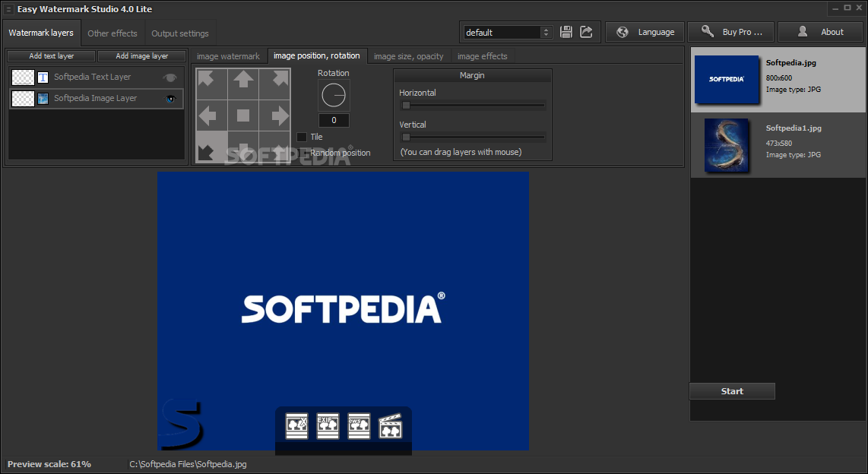Click the Horizontal margin slider
The image size is (868, 474).
tap(473, 105)
